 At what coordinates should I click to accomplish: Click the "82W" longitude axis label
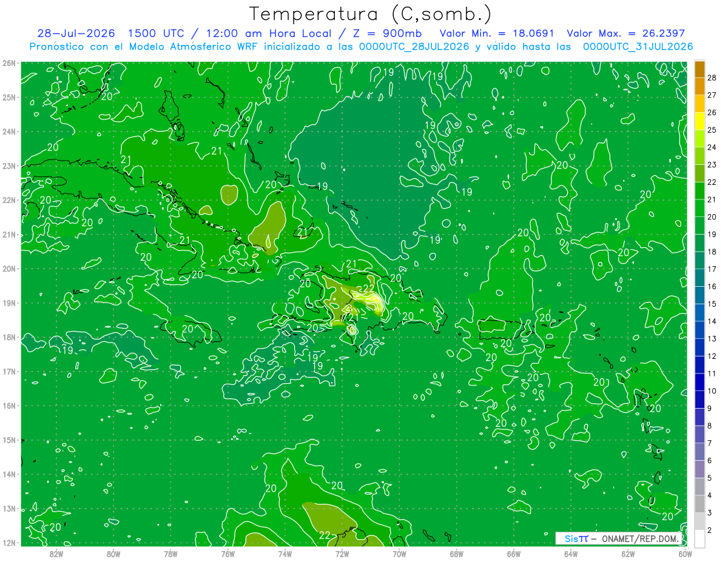coord(56,554)
